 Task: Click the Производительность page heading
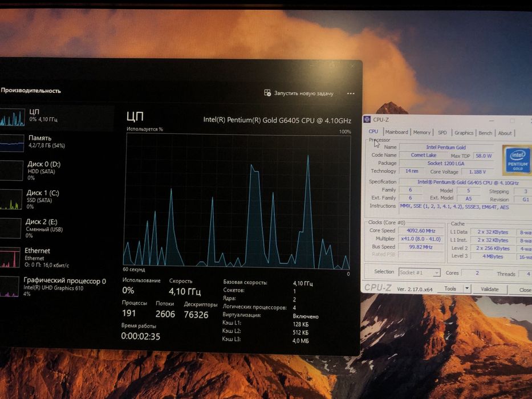31,91
